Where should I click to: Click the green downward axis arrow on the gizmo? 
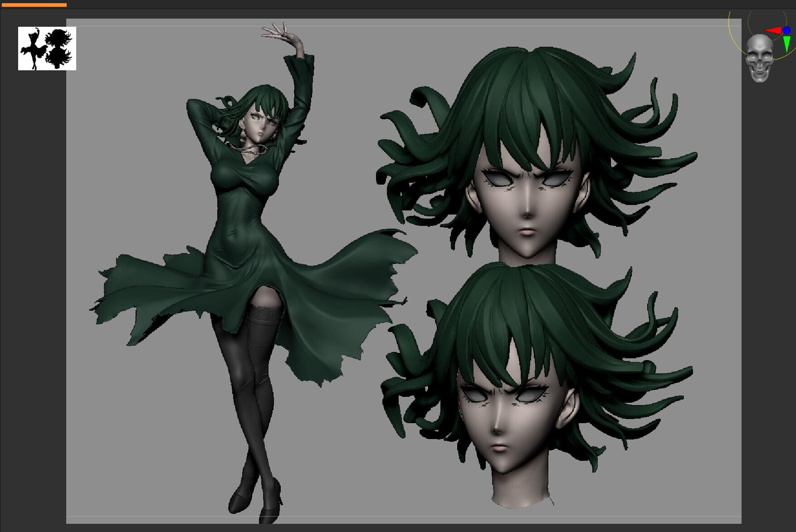click(786, 43)
